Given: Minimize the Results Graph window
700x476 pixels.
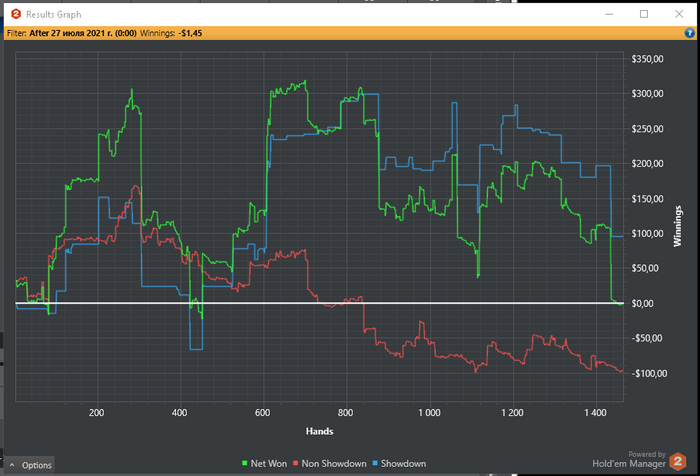Looking at the screenshot, I should click(x=609, y=14).
